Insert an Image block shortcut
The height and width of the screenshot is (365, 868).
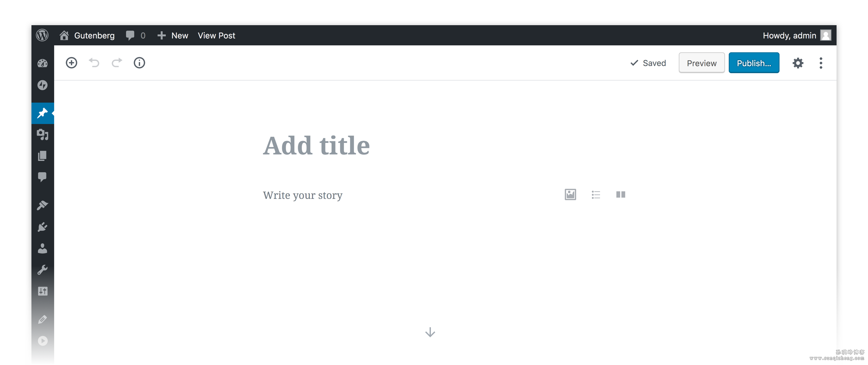[570, 194]
